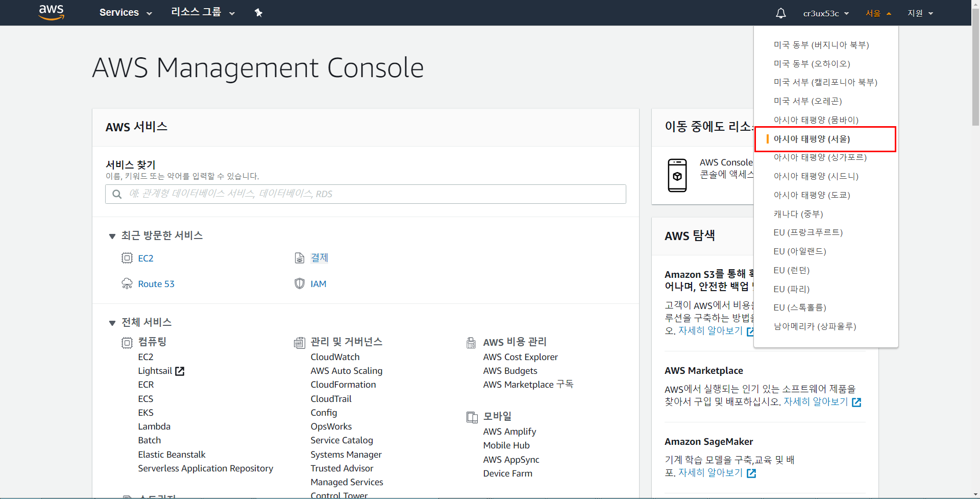Select region 미국 동부 (버지니아 북부)

point(821,45)
